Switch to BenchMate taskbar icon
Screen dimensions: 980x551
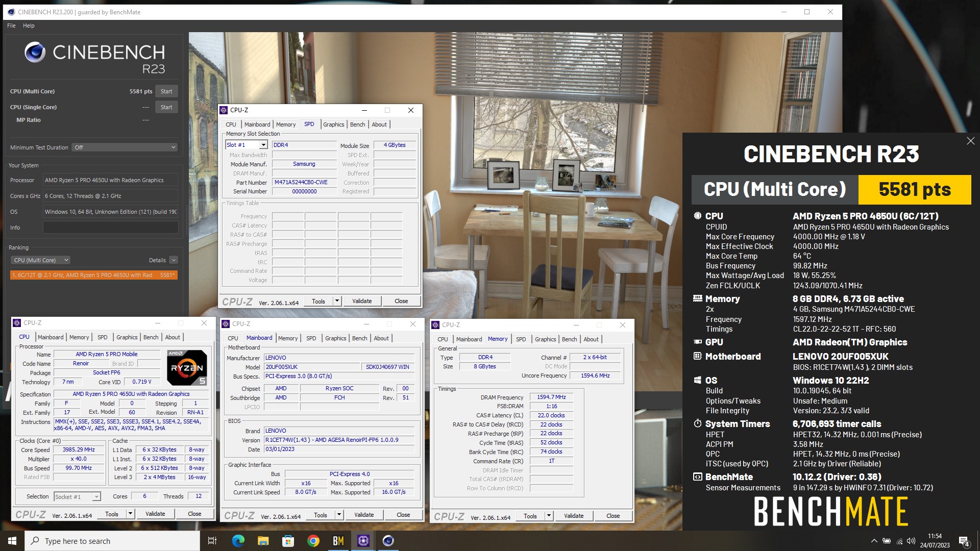point(338,541)
